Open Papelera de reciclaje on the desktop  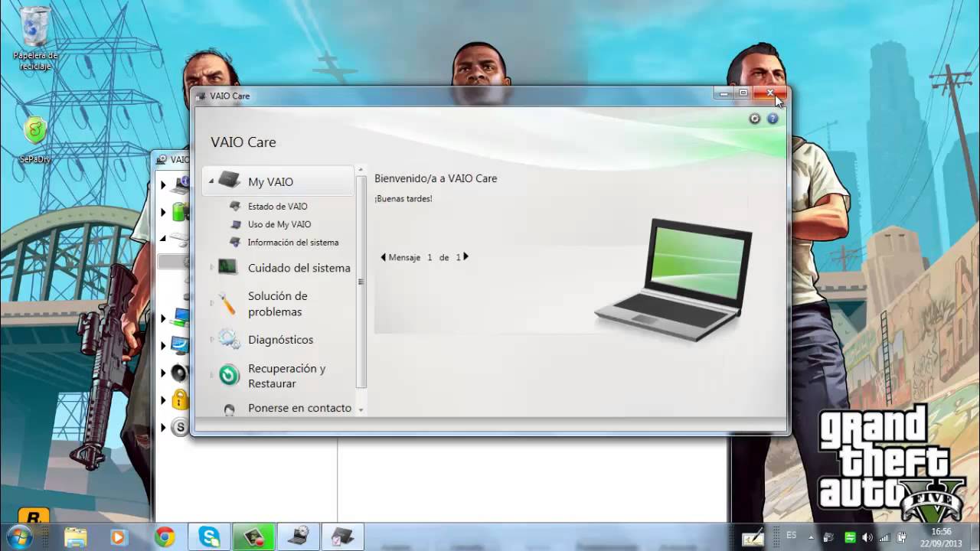(x=35, y=38)
